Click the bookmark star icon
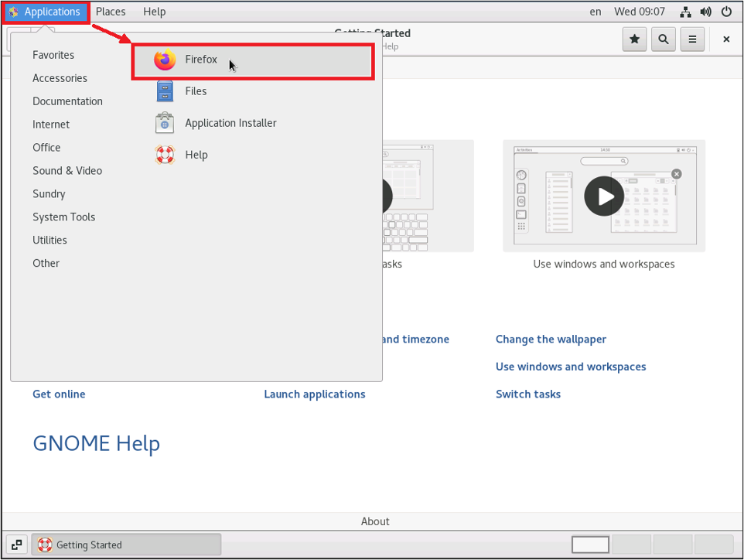Image resolution: width=744 pixels, height=560 pixels. click(635, 39)
